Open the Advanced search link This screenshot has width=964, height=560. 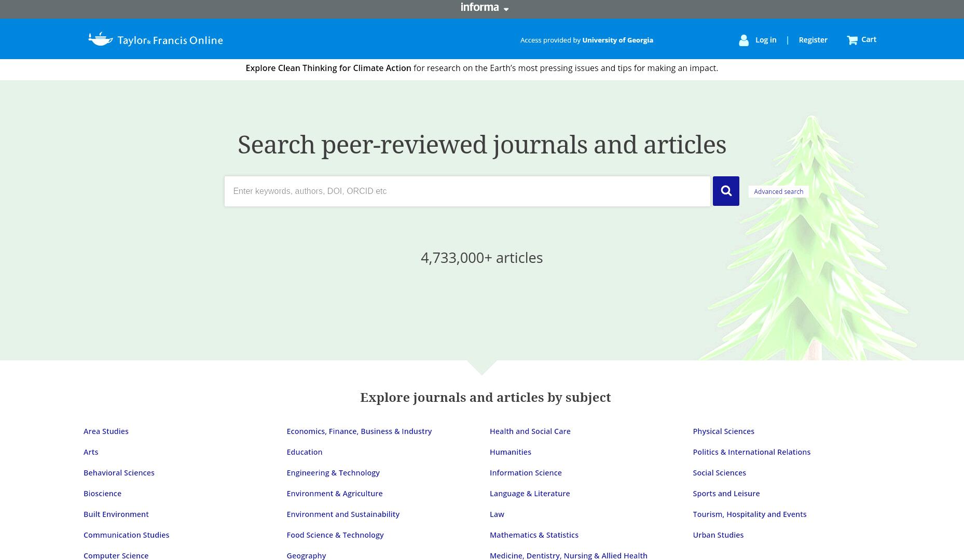tap(778, 191)
